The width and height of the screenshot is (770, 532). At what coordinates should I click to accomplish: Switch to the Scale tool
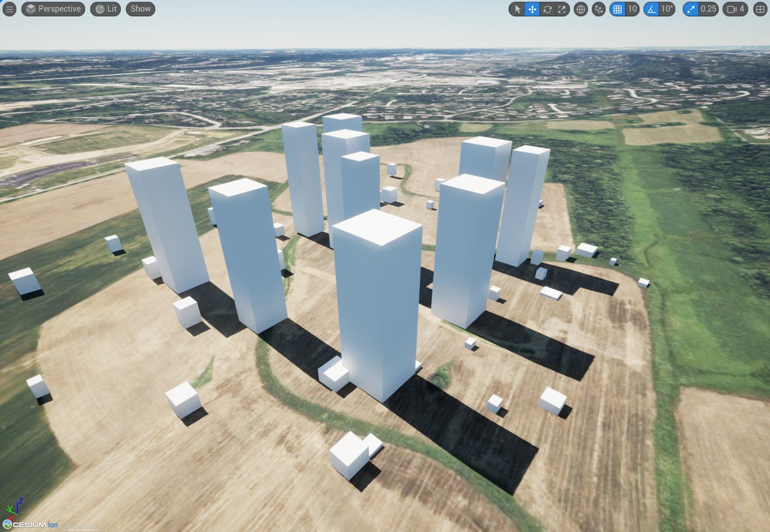[x=561, y=9]
